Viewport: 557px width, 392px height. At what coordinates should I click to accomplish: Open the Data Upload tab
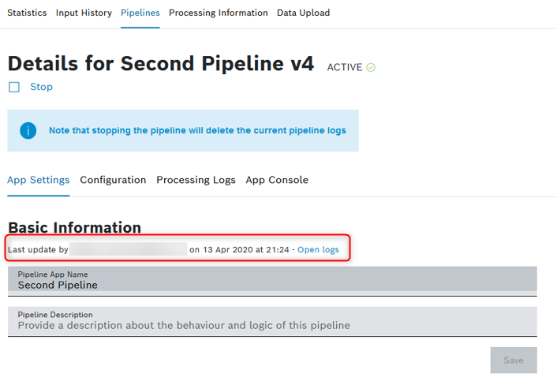[303, 13]
